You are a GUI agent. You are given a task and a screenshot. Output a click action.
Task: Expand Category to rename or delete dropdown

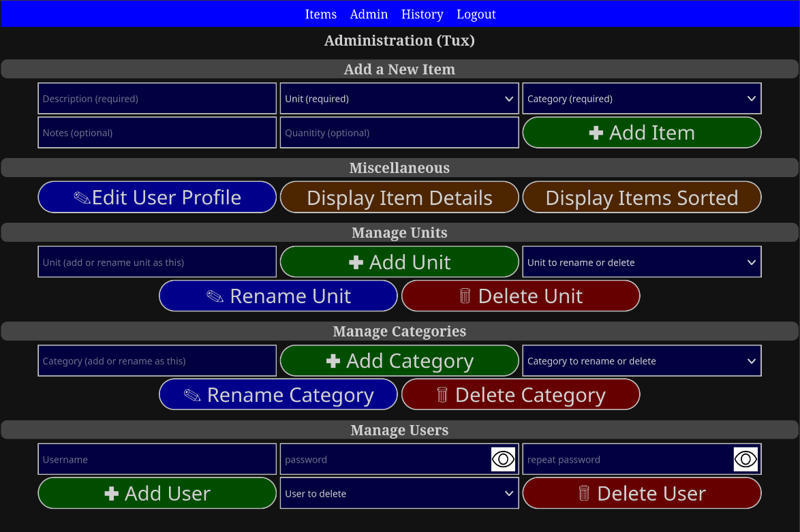(x=642, y=360)
